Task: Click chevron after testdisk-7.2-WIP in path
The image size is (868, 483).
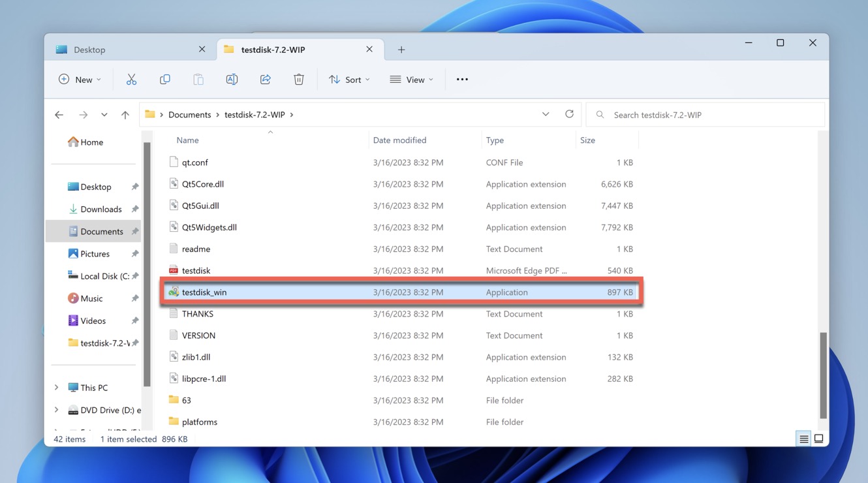Action: 292,115
